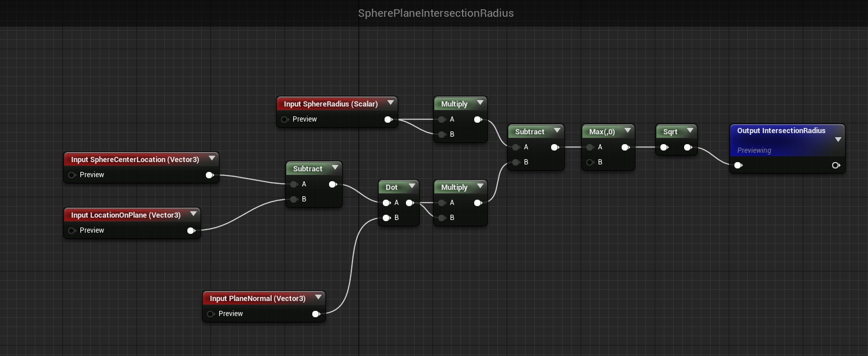This screenshot has height=356, width=868.
Task: Collapse the Output IntersectionRadius node preview arrow
Action: pyautogui.click(x=838, y=140)
